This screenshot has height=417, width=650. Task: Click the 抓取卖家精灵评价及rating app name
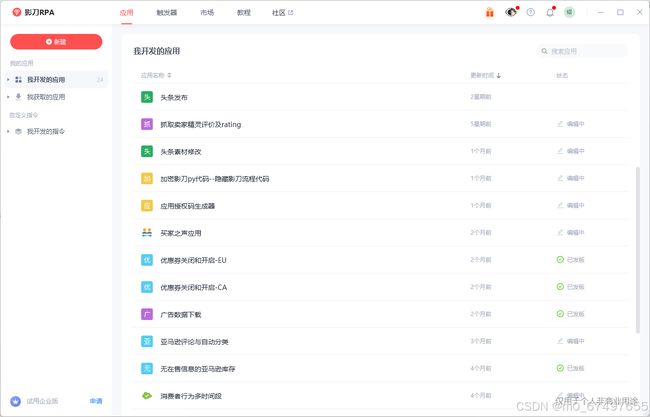pyautogui.click(x=201, y=124)
